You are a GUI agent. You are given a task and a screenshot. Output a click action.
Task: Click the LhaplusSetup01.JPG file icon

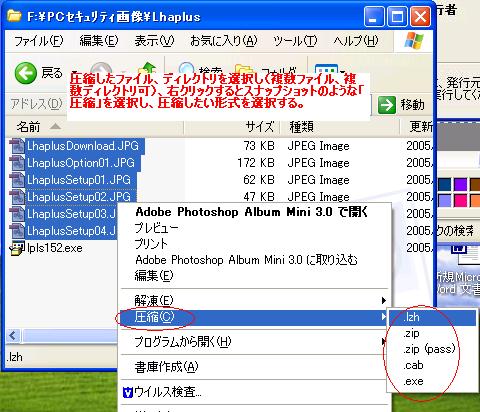click(16, 180)
